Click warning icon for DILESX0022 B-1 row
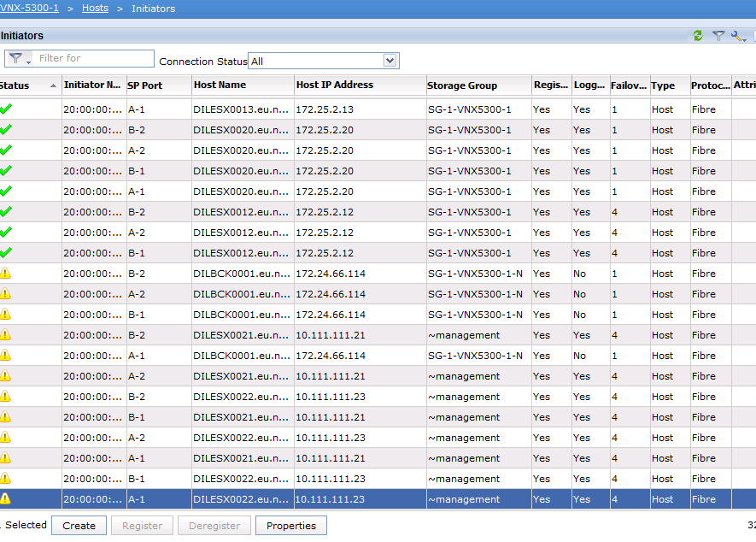Screen dimensions: 756x542 (x=5, y=478)
